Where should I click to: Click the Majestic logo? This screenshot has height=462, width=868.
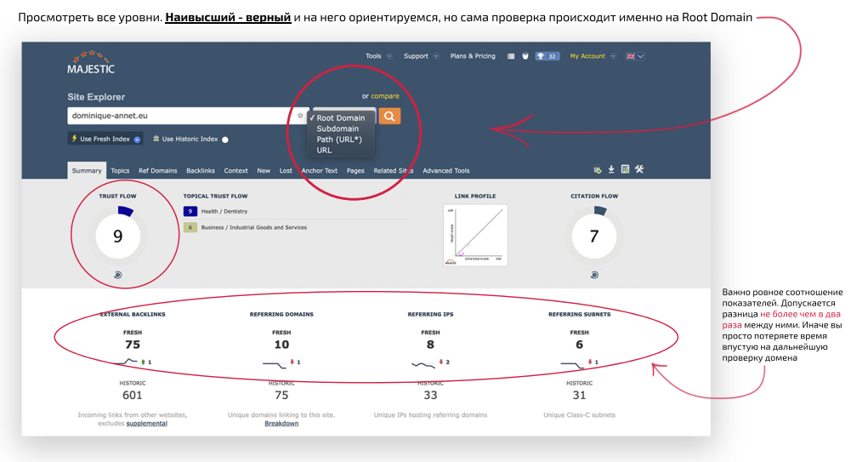(91, 63)
